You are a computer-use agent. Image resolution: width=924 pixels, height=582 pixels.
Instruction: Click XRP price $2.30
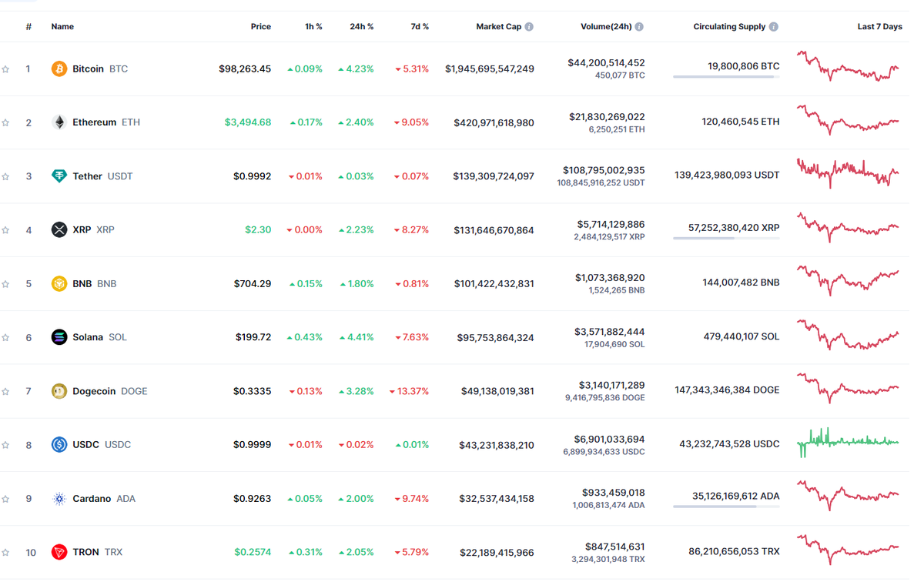(x=258, y=229)
